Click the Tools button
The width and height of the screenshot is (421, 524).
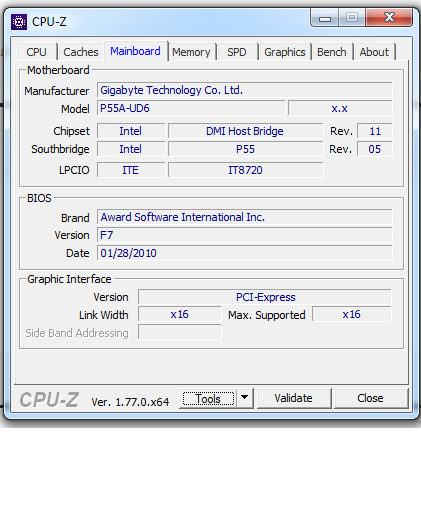(208, 398)
